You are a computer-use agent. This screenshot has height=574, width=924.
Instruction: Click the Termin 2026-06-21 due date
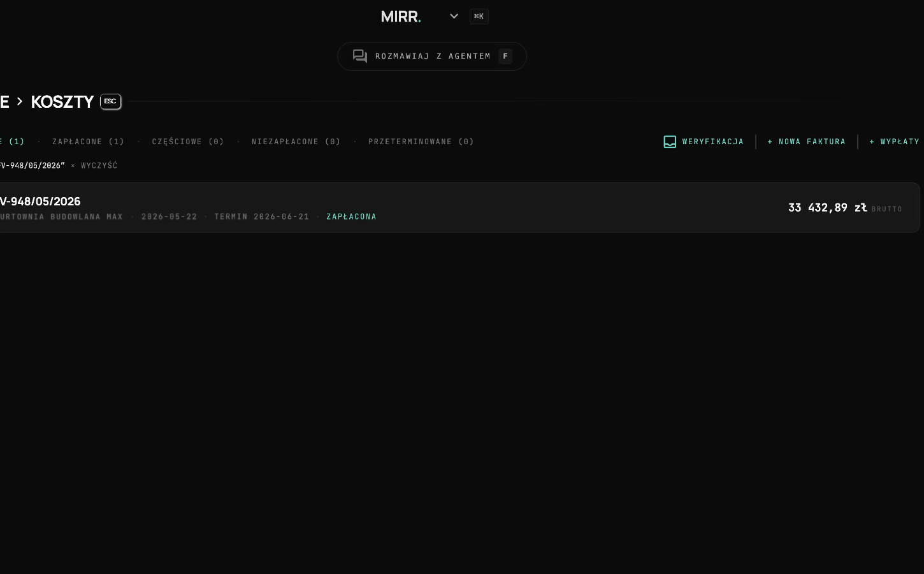(262, 217)
